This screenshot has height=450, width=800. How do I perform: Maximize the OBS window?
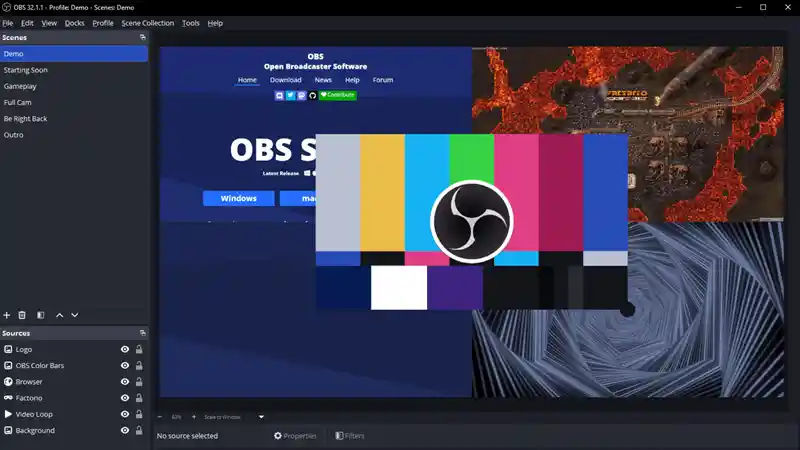pos(763,7)
